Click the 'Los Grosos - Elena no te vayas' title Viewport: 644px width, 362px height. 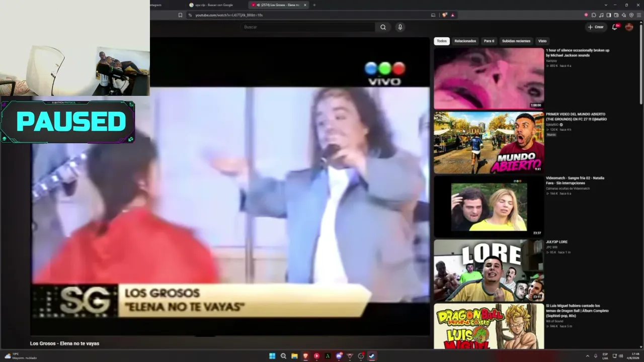[x=64, y=343]
